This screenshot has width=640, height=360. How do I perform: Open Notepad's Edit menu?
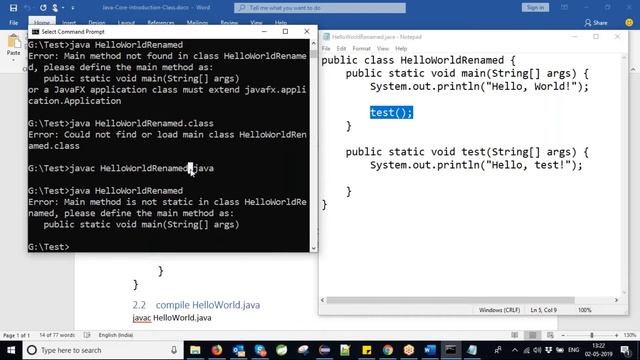(341, 49)
